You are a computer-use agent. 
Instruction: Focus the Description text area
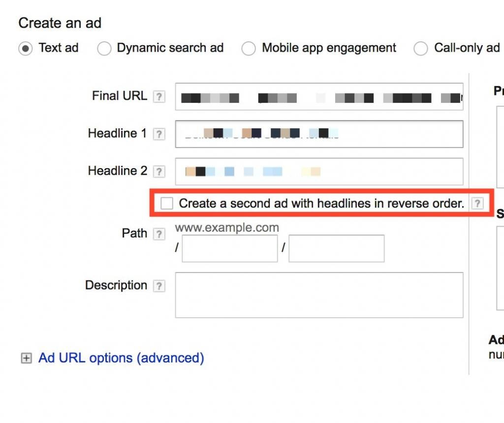click(319, 295)
